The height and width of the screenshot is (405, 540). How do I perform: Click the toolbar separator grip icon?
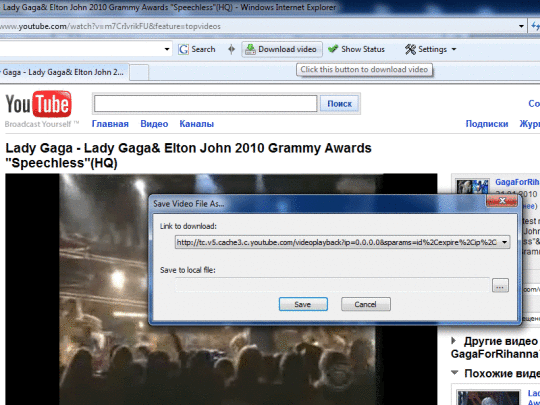pos(231,49)
